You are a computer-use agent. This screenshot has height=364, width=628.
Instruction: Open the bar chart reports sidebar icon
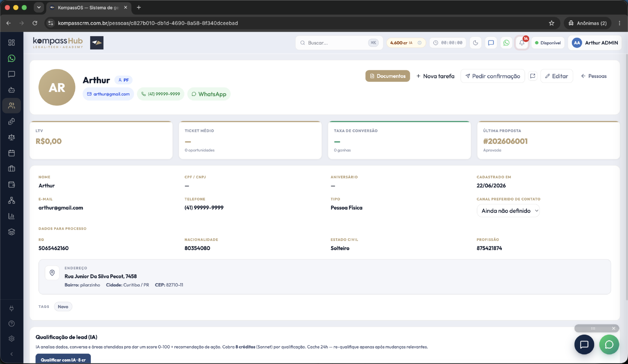pyautogui.click(x=11, y=216)
